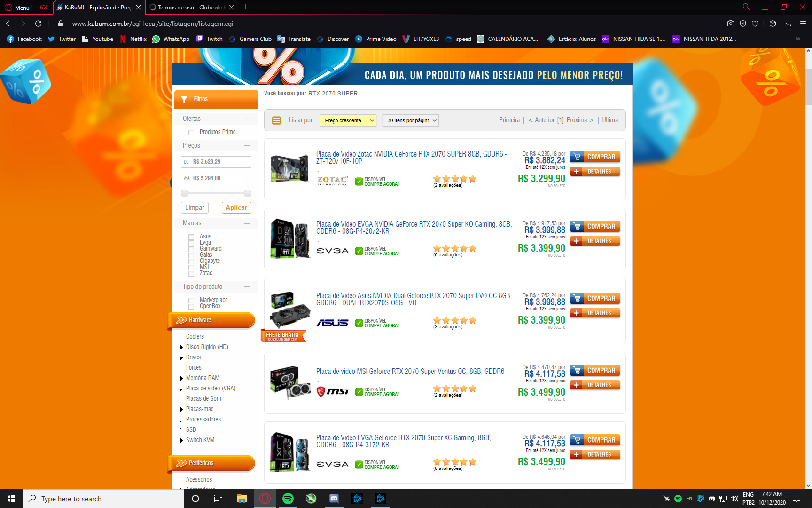Check the OpenBox product type
Image resolution: width=812 pixels, height=508 pixels.
point(191,307)
